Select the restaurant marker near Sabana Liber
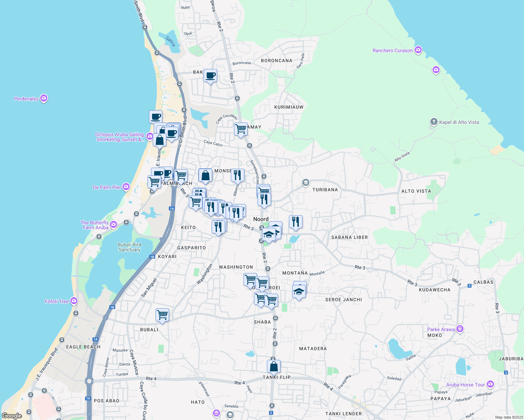The width and height of the screenshot is (524, 420). pyautogui.click(x=296, y=222)
